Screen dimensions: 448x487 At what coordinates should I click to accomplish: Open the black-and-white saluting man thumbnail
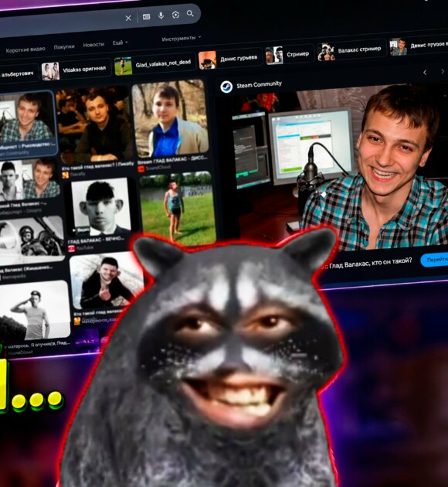34,311
